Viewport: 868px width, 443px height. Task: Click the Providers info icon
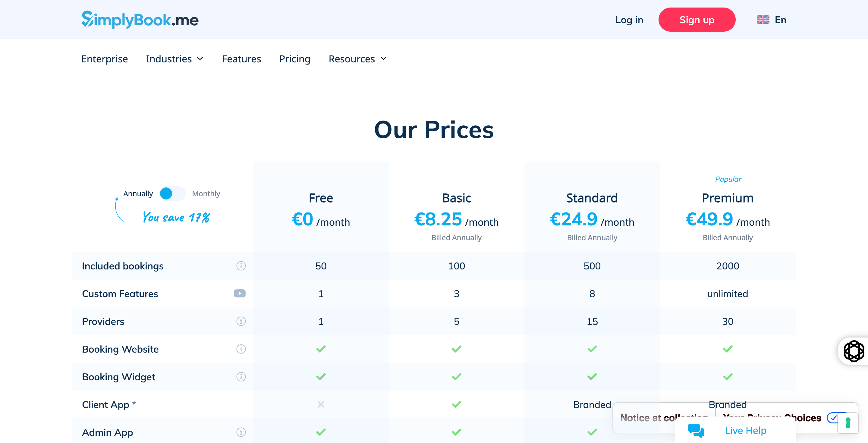coord(241,321)
